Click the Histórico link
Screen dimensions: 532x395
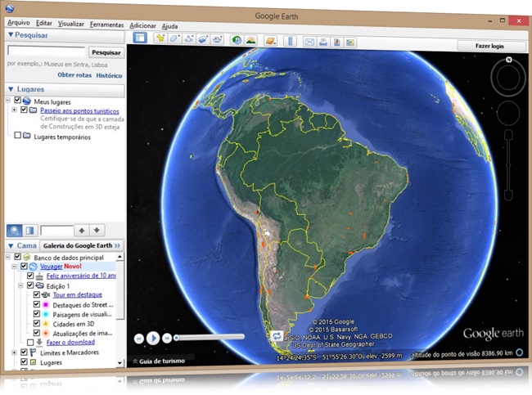pos(109,75)
